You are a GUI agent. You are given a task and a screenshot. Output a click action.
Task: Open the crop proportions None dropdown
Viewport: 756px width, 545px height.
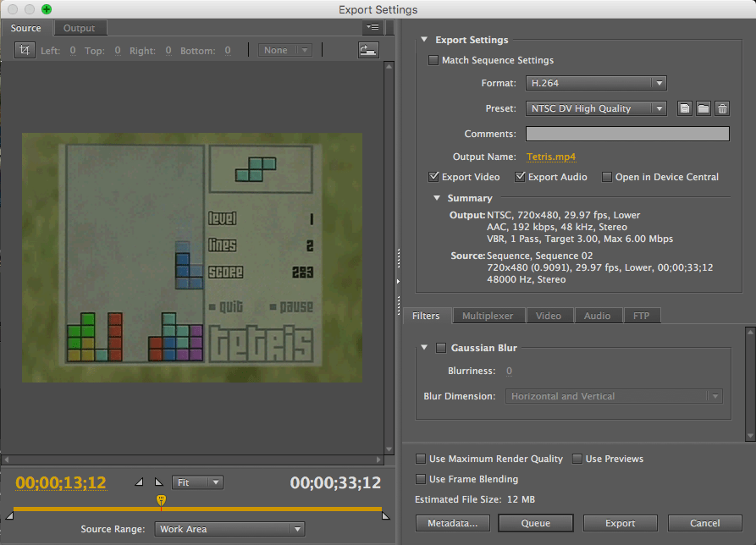pyautogui.click(x=285, y=50)
